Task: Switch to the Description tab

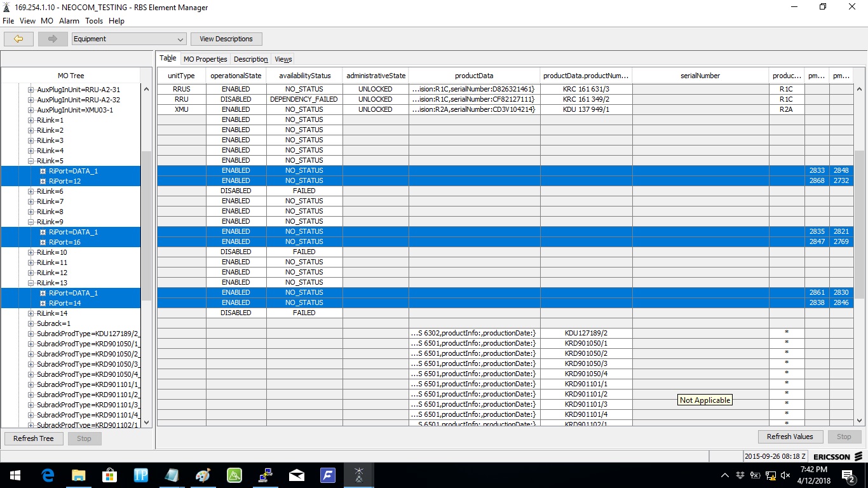Action: pyautogui.click(x=251, y=59)
